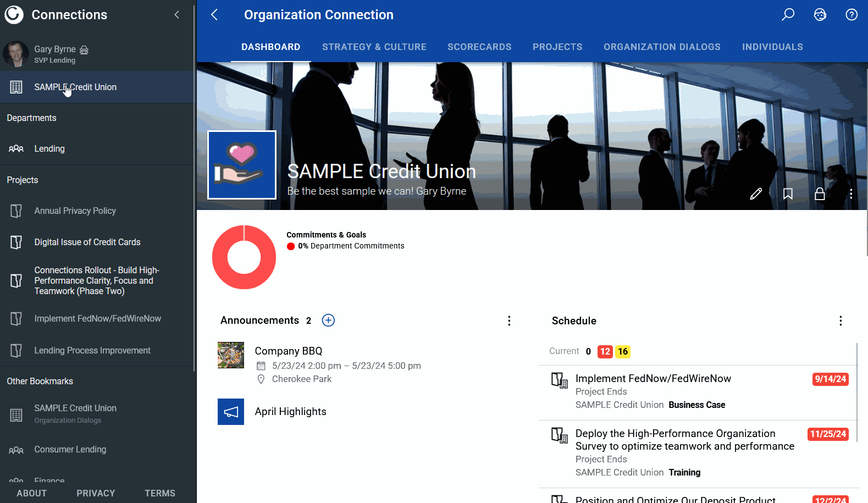Screen dimensions: 868x503
Task: Click the organization heart-in-hand logo
Action: point(242,165)
